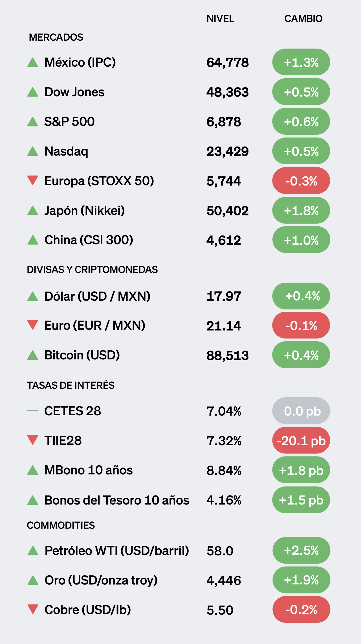The width and height of the screenshot is (361, 644).
Task: Open the Dólar (USD / MXN) row label
Action: click(97, 296)
